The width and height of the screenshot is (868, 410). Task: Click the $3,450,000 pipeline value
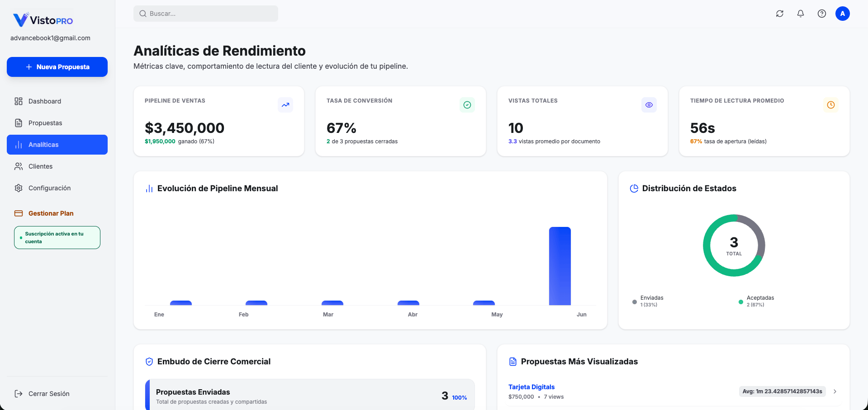click(x=185, y=128)
